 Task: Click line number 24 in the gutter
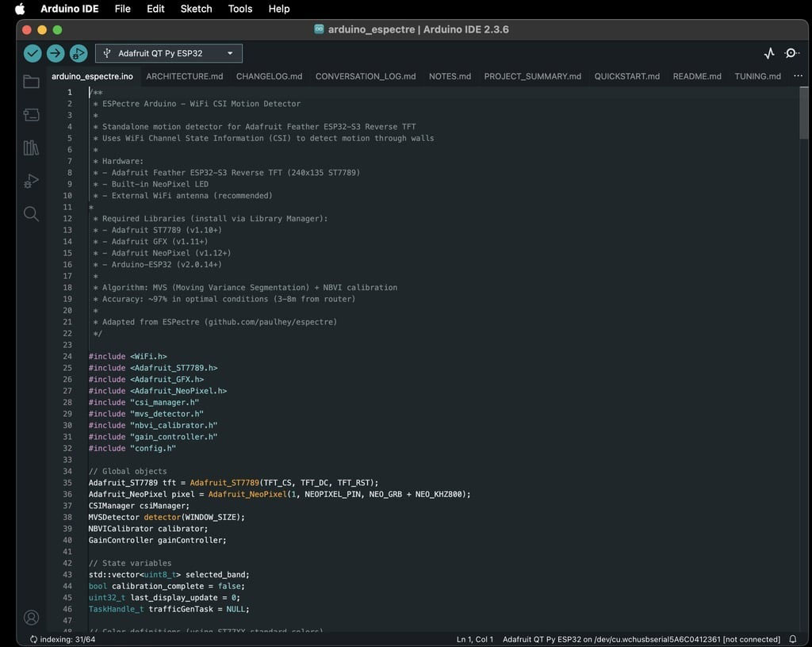click(67, 356)
